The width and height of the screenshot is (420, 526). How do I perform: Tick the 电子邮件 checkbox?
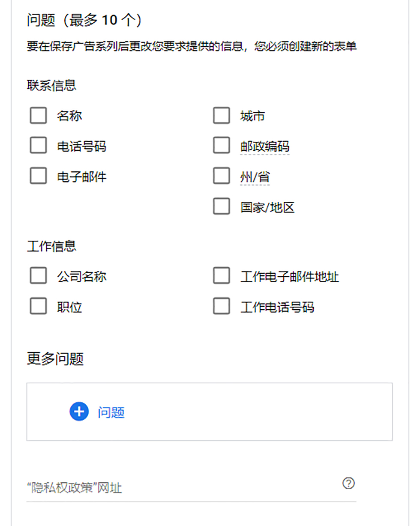point(38,176)
